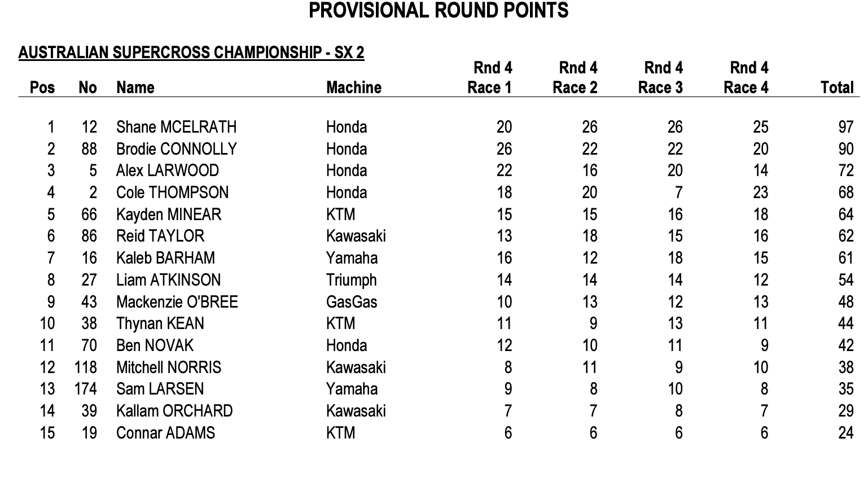Click the Rnd 4 Race 1 column header
This screenshot has width=868, height=482.
490,78
